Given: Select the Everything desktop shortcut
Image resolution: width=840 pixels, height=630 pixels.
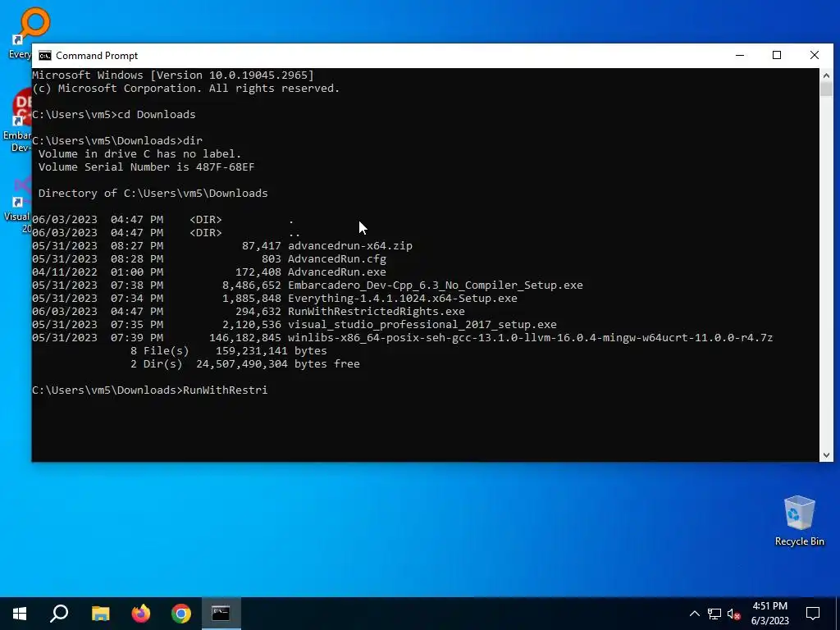Looking at the screenshot, I should click(x=20, y=33).
